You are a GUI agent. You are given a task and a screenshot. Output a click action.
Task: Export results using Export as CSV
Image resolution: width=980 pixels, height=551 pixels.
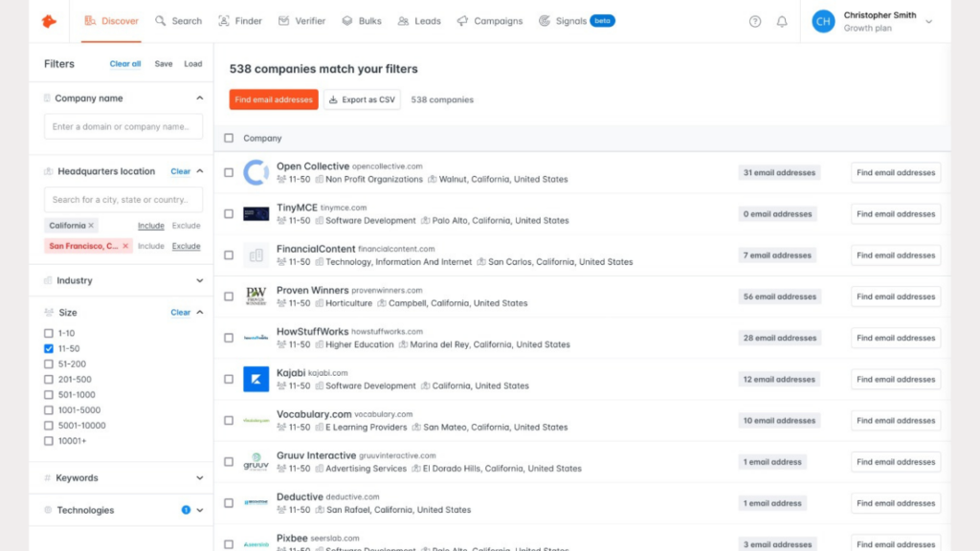(362, 99)
